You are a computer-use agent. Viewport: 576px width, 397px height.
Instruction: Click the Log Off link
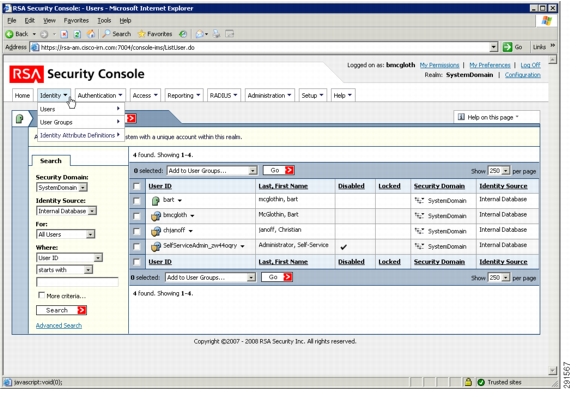[x=530, y=65]
